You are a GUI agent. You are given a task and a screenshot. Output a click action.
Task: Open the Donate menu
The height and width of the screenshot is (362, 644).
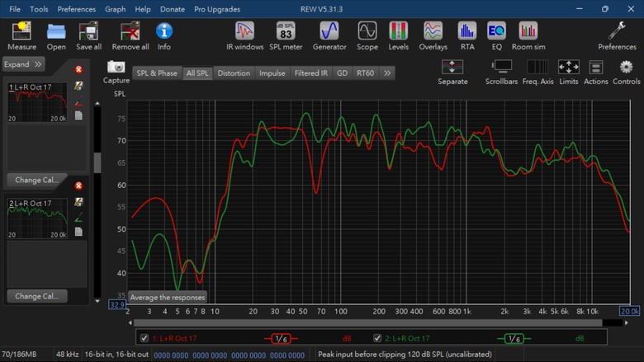pyautogui.click(x=172, y=9)
